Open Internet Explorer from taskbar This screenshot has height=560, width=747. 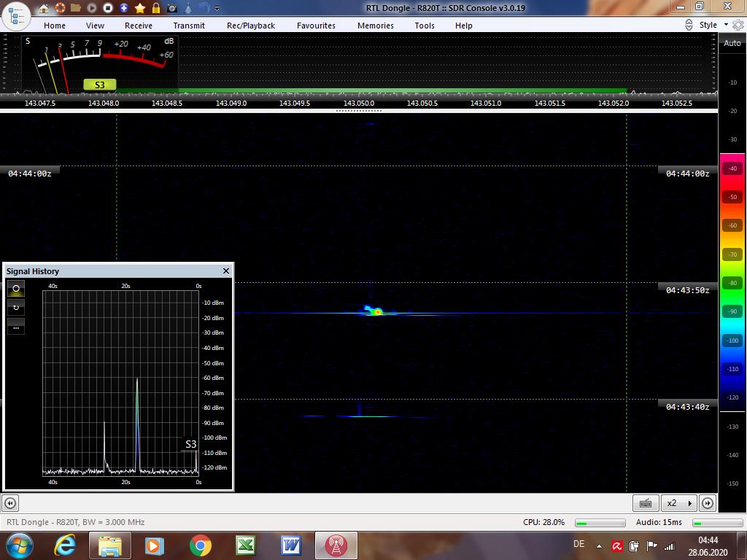[64, 545]
